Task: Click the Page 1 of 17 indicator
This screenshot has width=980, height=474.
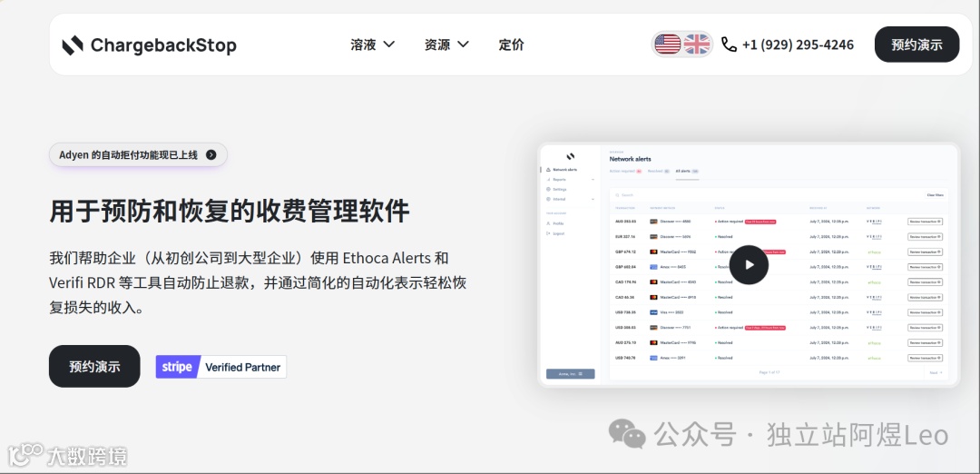Action: pos(769,372)
